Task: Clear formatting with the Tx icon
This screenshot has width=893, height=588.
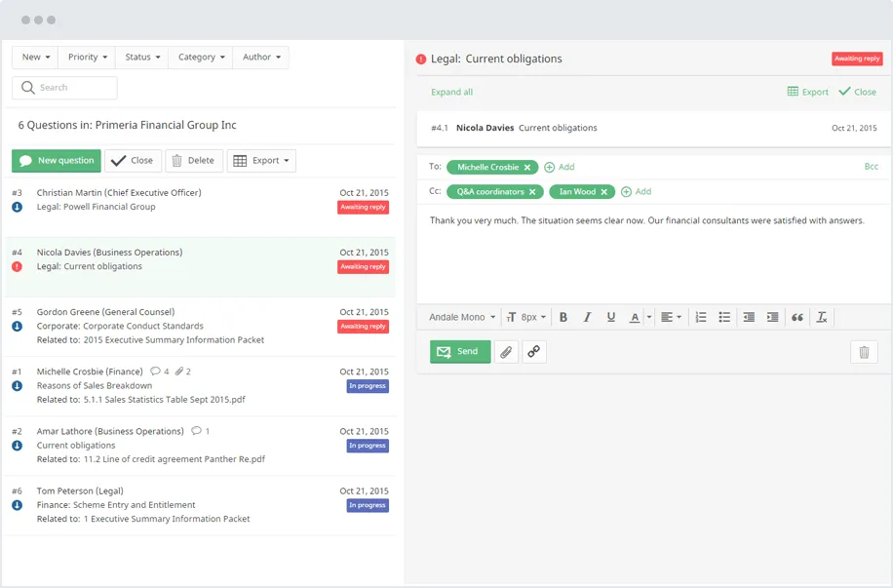Action: [x=822, y=316]
